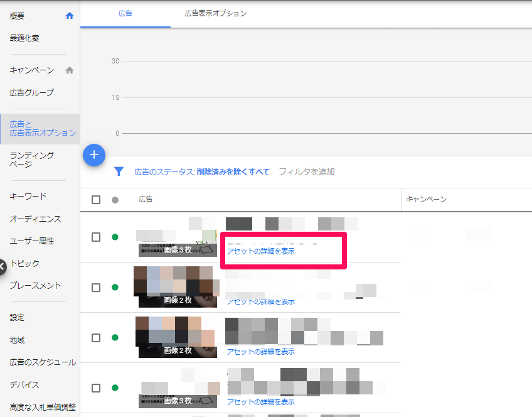Screen dimensions: 532x417
Task: Check the first ad row checkbox
Action: [96, 237]
